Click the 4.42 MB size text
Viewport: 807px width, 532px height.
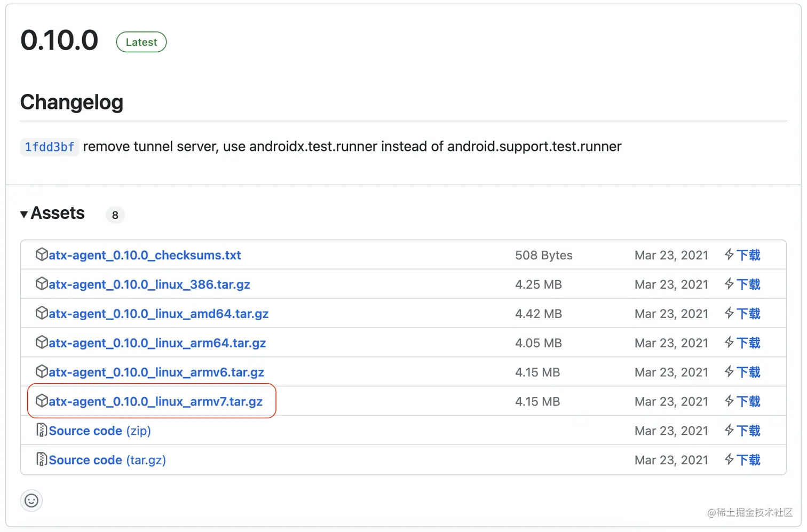[539, 314]
